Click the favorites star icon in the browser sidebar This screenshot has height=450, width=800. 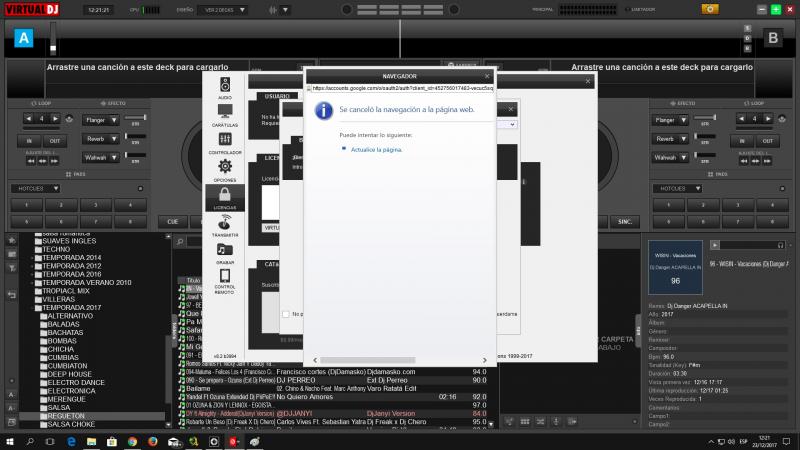click(12, 240)
